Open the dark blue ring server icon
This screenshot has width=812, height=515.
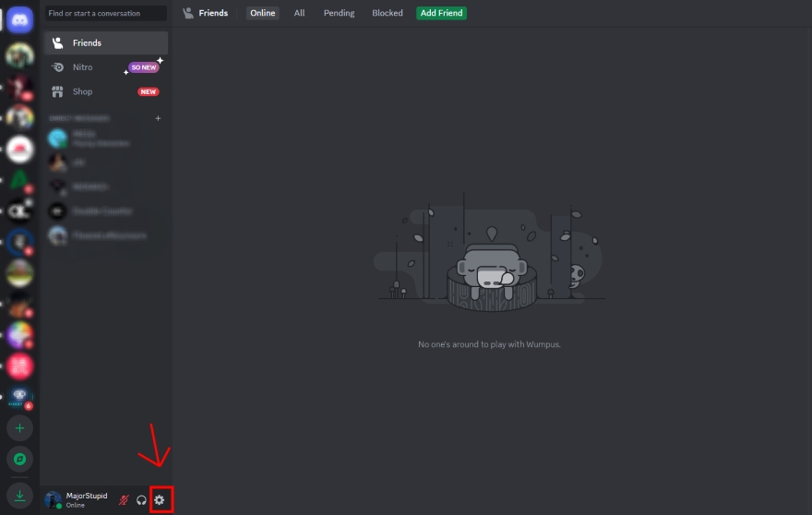(19, 242)
